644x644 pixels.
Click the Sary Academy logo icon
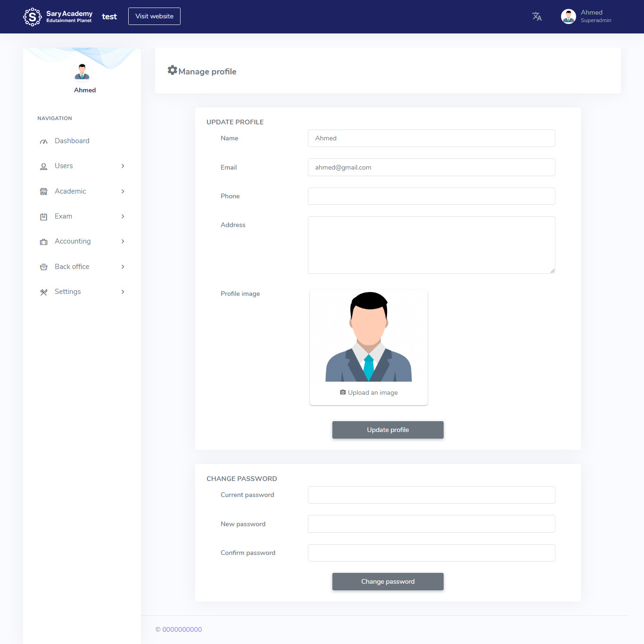(32, 17)
